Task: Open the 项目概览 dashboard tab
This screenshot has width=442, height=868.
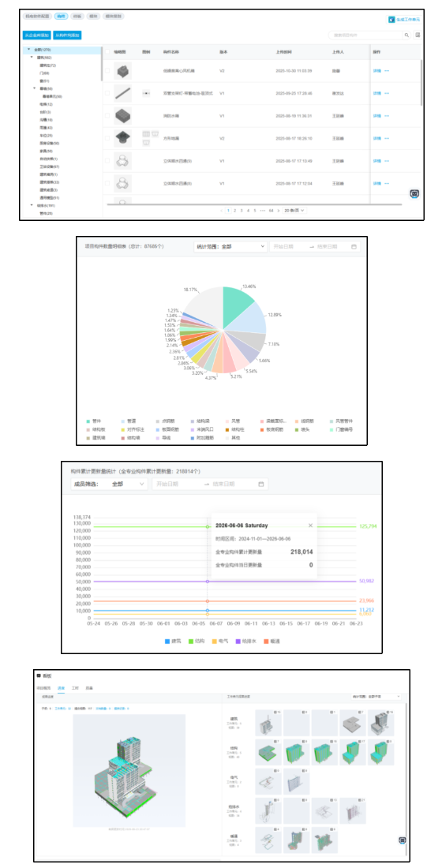Action: [x=43, y=688]
